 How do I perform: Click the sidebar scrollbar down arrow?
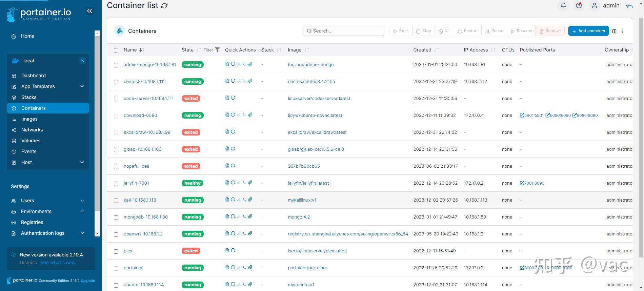(x=98, y=233)
